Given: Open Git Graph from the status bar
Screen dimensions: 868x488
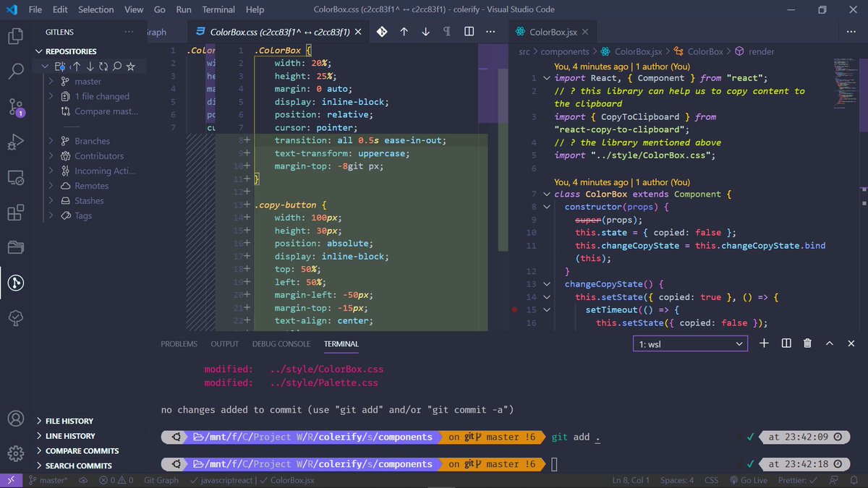Looking at the screenshot, I should (161, 480).
